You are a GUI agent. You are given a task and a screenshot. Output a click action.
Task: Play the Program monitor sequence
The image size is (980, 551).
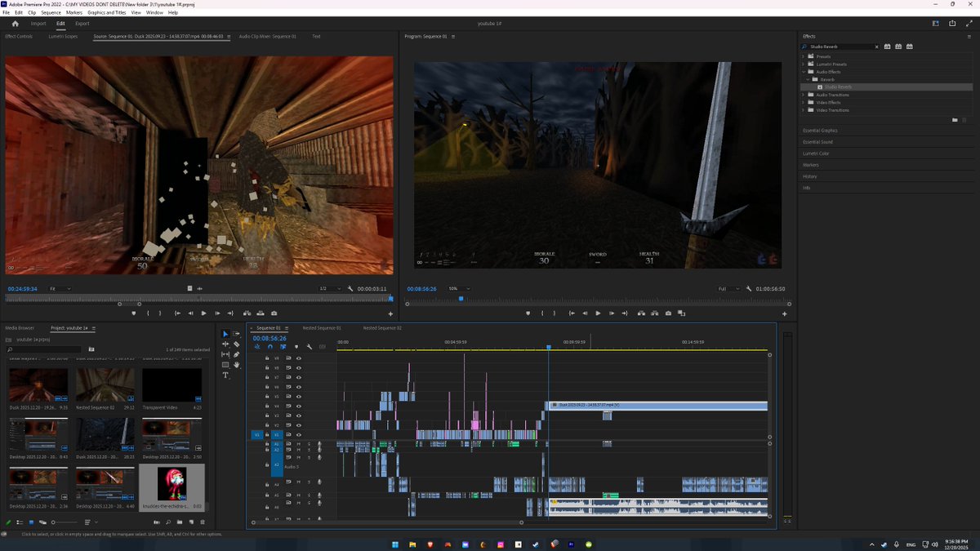598,313
